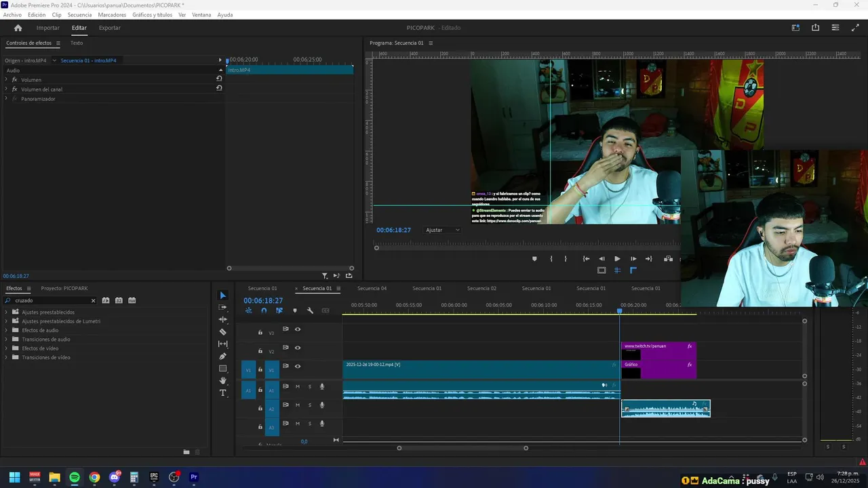Select the Hand tool

click(222, 381)
